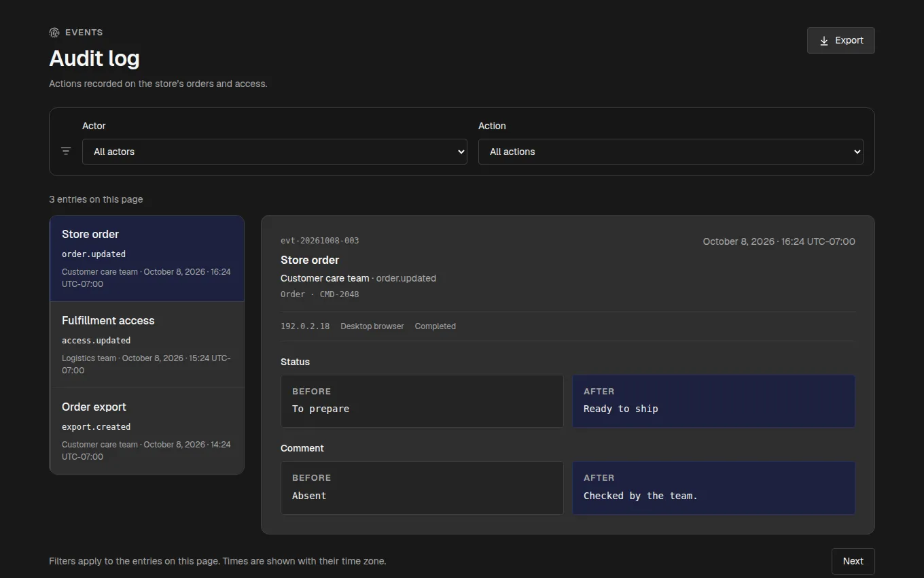Click the export.created action code
924x578 pixels.
[96, 426]
